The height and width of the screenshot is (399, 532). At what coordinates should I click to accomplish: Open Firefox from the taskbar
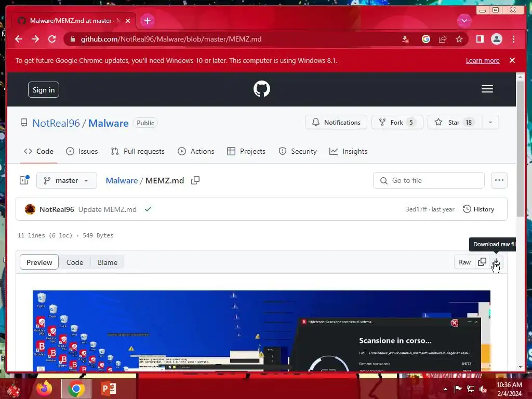pyautogui.click(x=45, y=389)
